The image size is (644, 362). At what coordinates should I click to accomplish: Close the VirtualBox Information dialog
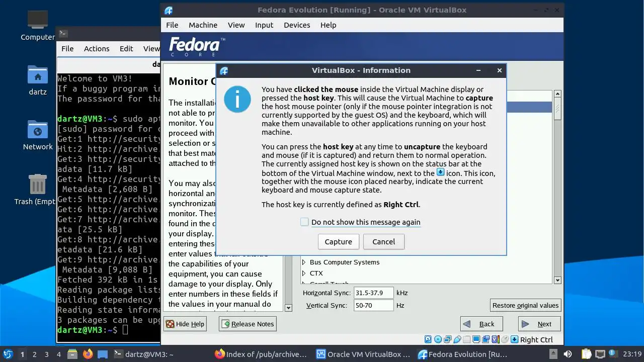pos(499,70)
